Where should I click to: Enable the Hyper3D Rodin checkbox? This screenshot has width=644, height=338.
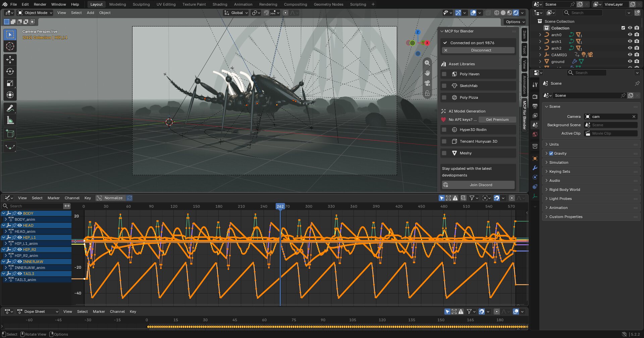point(444,130)
